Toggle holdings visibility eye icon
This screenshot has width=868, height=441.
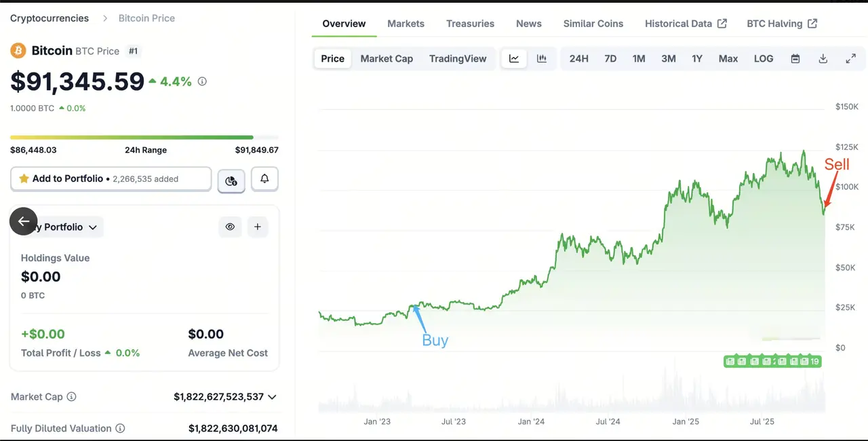(230, 227)
